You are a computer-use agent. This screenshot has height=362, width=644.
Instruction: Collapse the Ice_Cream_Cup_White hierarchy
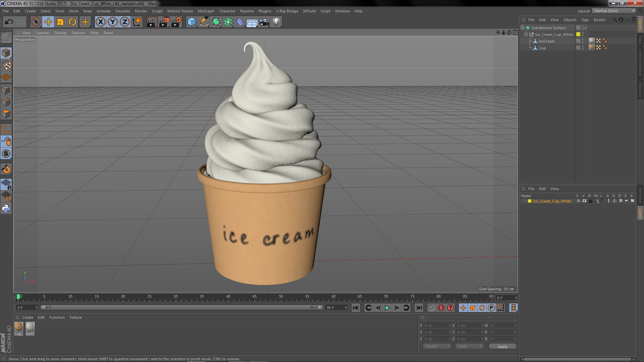526,35
